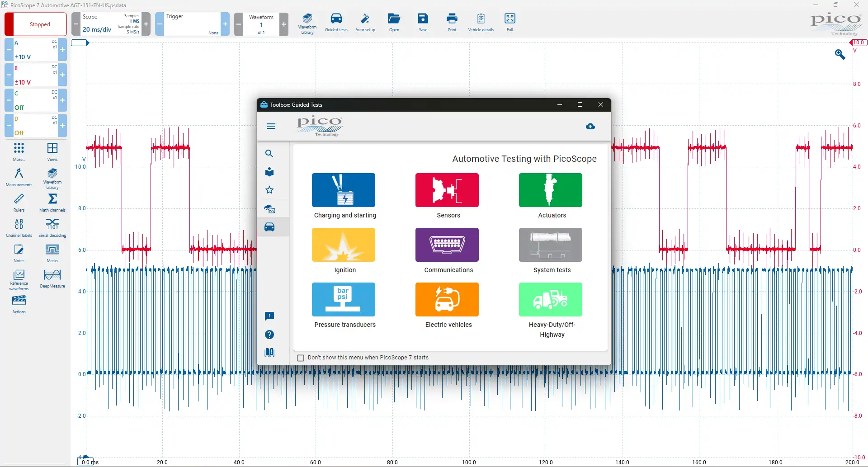Decrease Channel A range with minus
The width and height of the screenshot is (868, 467).
tap(9, 49)
